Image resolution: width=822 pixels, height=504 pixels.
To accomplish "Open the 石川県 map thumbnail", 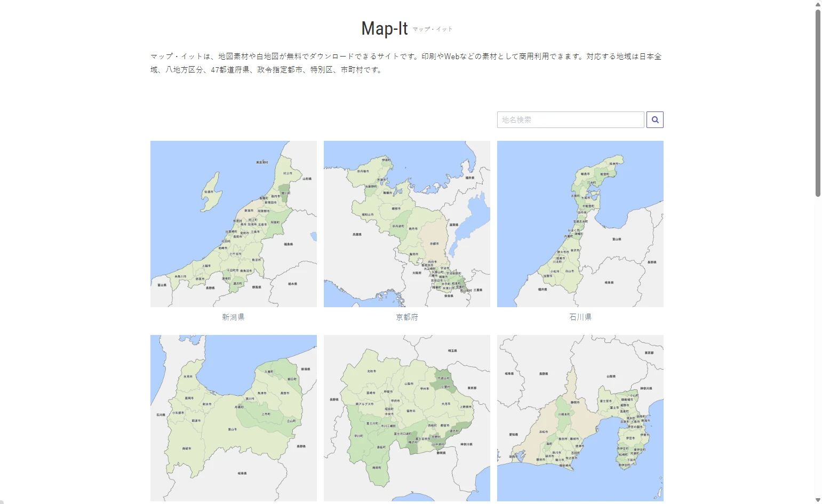I will 580,223.
